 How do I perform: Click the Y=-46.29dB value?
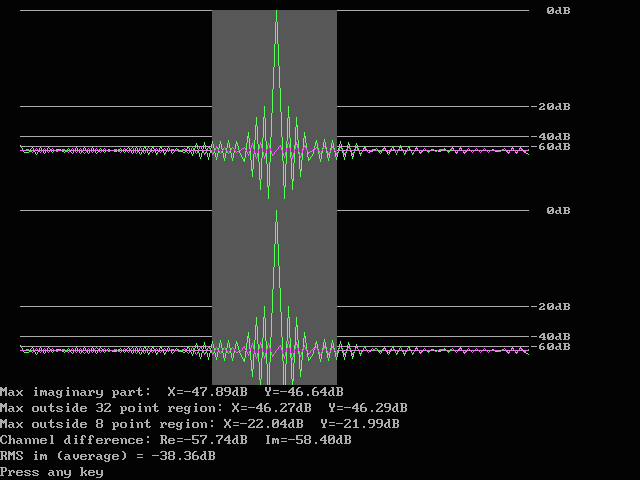pyautogui.click(x=368, y=408)
